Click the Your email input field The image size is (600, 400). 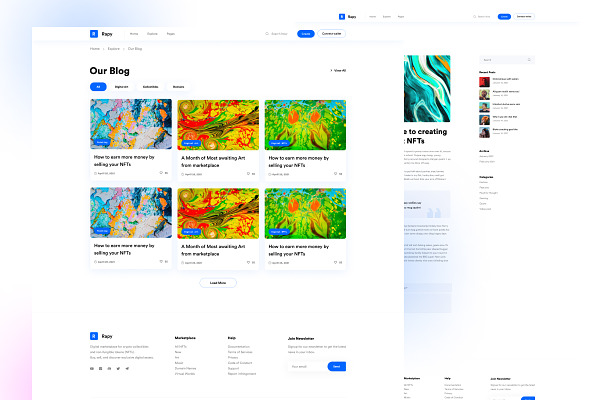[307, 366]
